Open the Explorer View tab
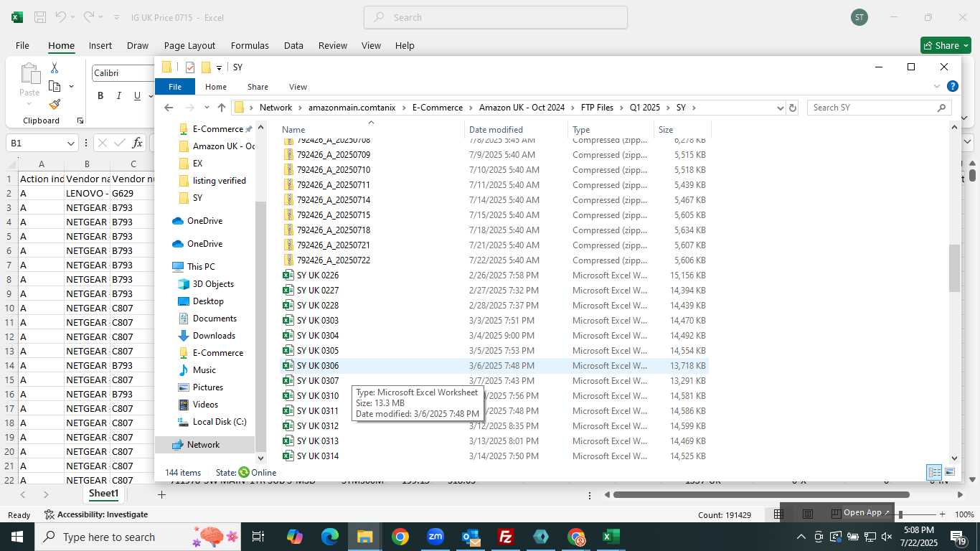980x551 pixels. (x=298, y=87)
